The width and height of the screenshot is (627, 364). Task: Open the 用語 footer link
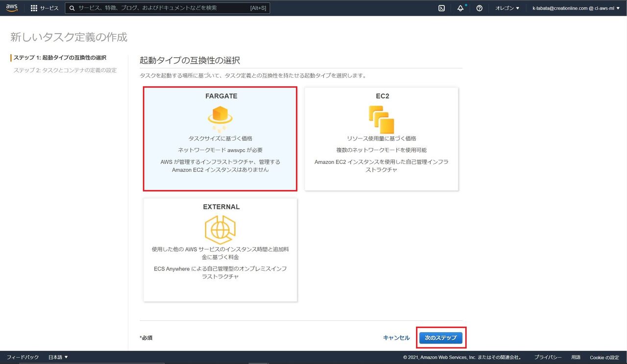576,357
